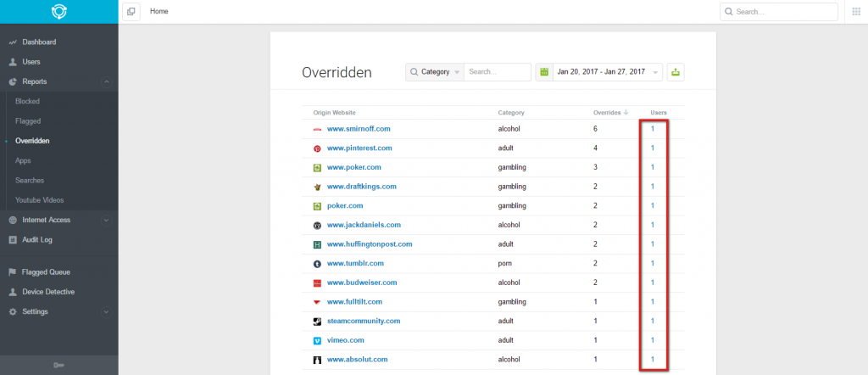Open the www.draftkings.com link
868x375 pixels.
pyautogui.click(x=361, y=187)
